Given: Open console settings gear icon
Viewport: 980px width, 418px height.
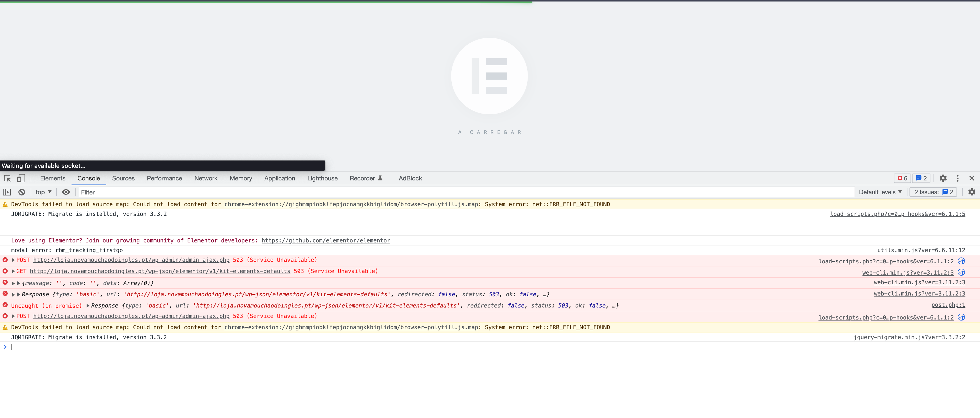Looking at the screenshot, I should coord(971,192).
